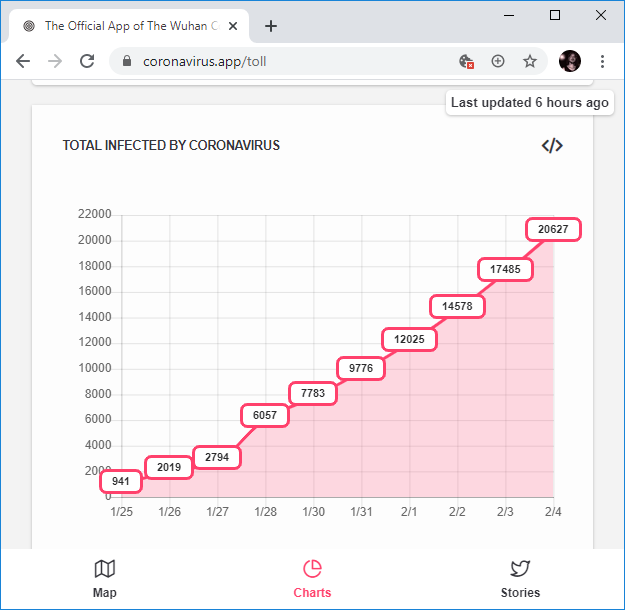The width and height of the screenshot is (625, 610).
Task: Click the blocked cookies icon in address bar
Action: point(466,61)
